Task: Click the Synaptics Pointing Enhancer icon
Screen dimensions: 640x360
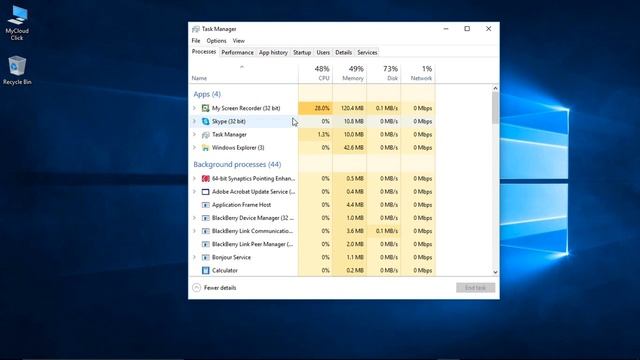Action: coord(205,178)
